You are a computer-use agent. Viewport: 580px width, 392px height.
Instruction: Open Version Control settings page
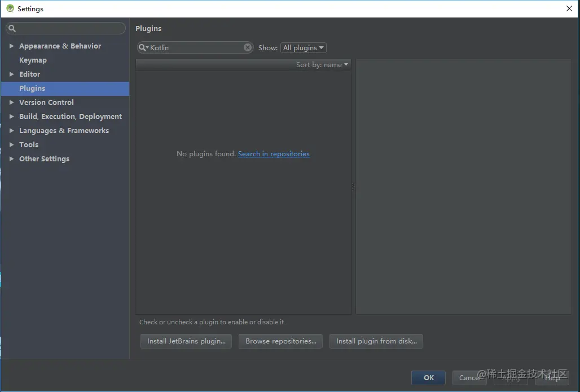click(46, 102)
